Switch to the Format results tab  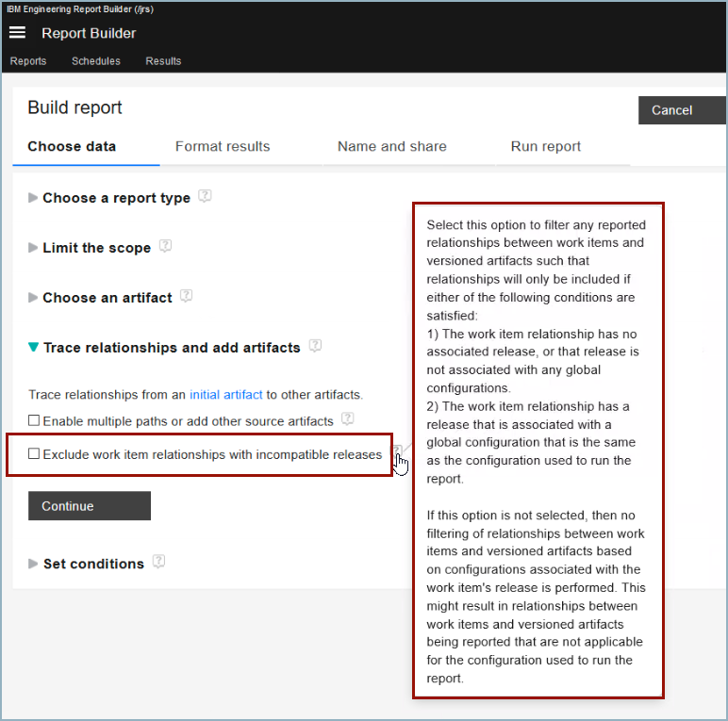223,146
